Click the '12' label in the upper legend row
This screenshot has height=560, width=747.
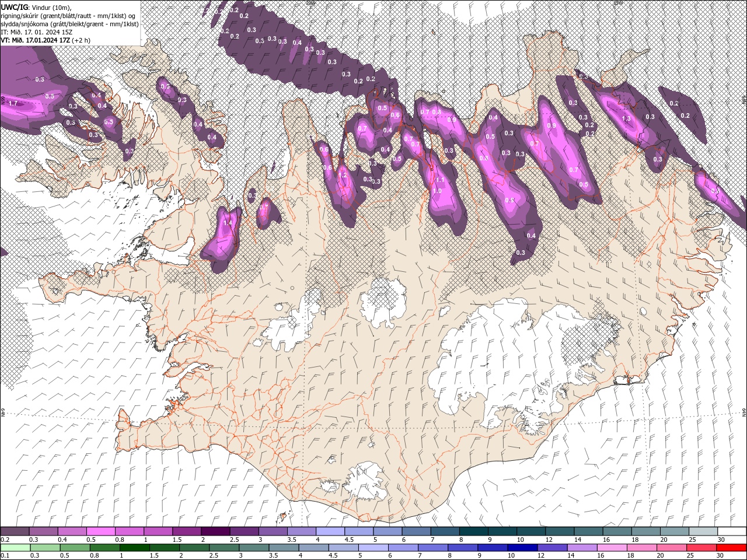pos(549,540)
